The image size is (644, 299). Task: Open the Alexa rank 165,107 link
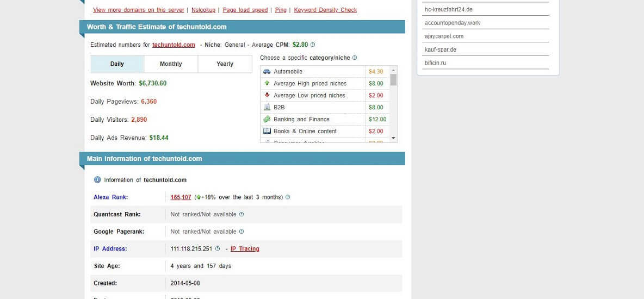pos(181,197)
